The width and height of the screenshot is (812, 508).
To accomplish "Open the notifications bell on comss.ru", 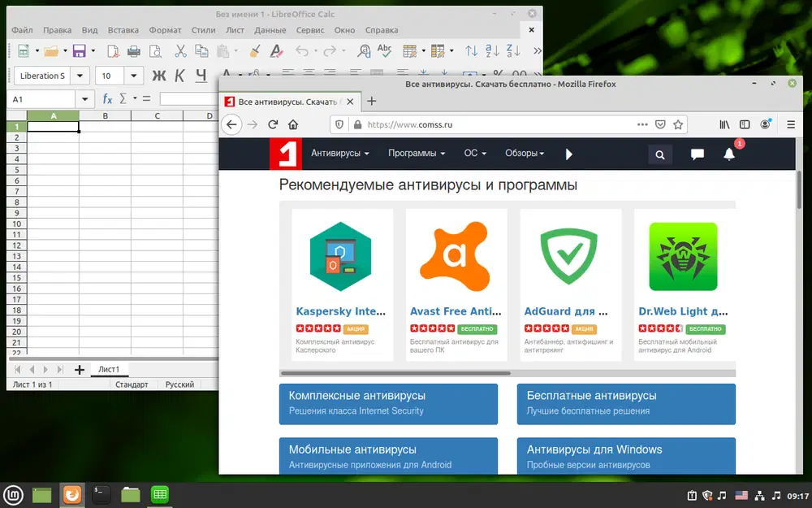I will [x=729, y=154].
